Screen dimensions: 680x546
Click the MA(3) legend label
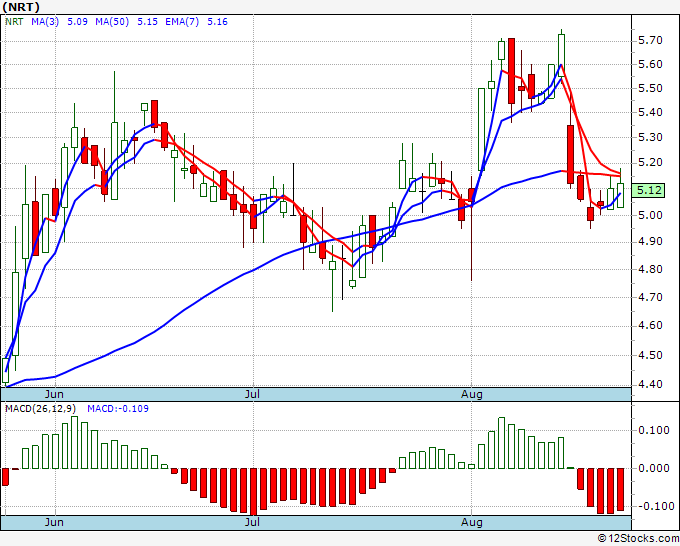click(45, 22)
